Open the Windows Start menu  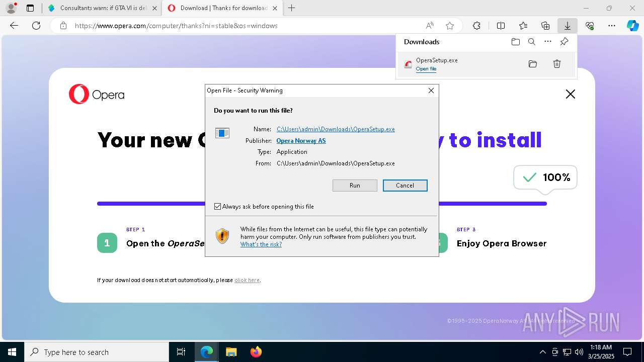pos(12,352)
